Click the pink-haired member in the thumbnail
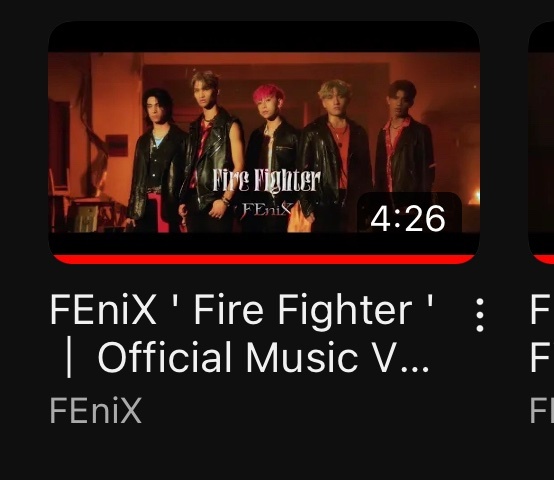 271,155
